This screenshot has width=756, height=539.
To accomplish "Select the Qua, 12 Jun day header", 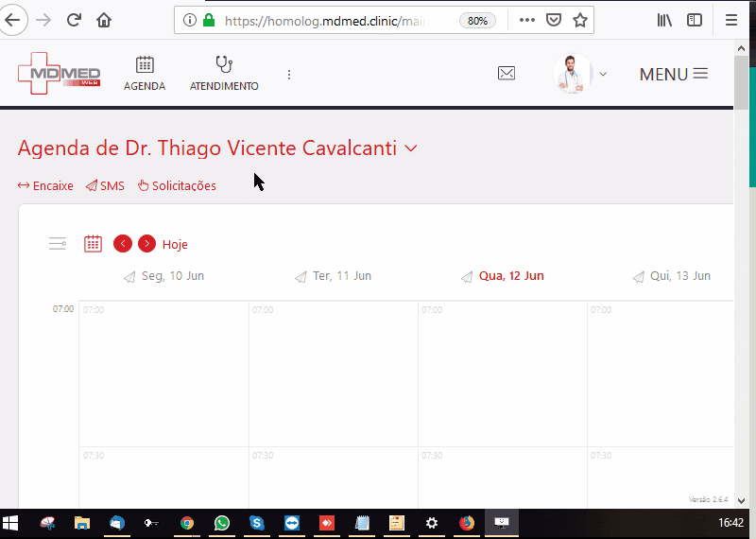I will coord(511,276).
